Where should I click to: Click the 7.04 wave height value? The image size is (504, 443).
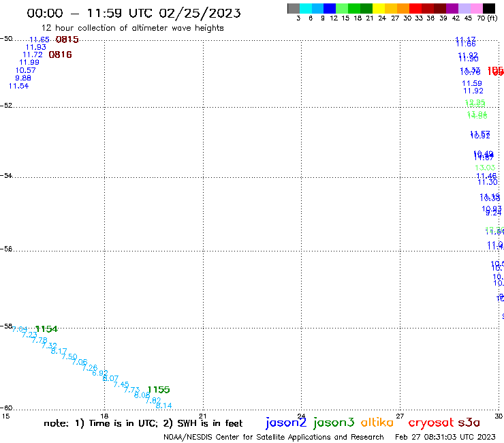20,329
